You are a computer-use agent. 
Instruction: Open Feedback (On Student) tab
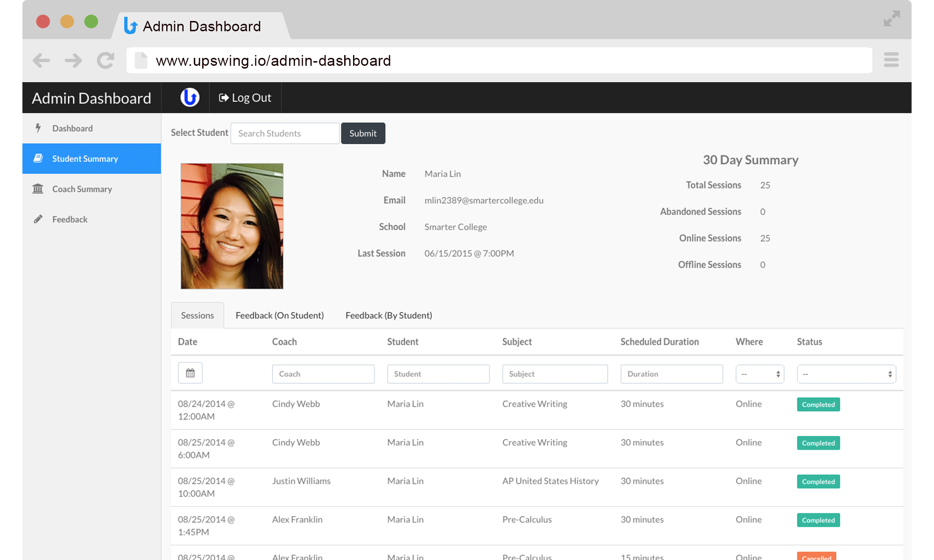tap(279, 315)
